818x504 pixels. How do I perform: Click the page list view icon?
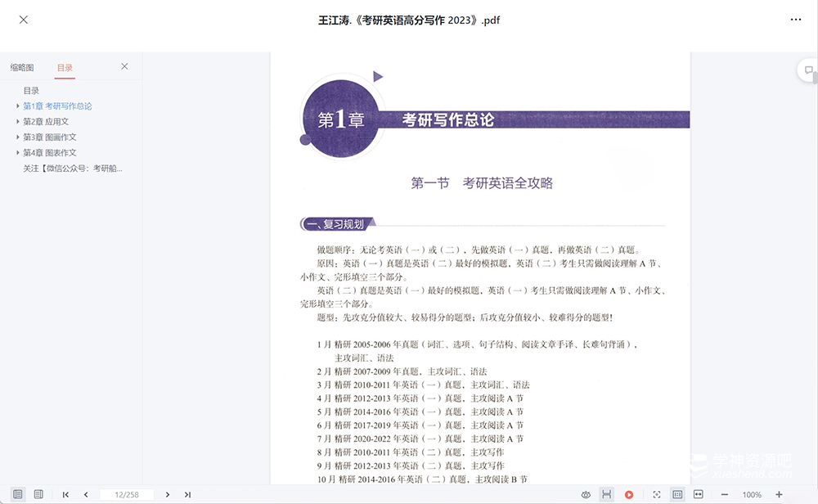click(x=38, y=494)
